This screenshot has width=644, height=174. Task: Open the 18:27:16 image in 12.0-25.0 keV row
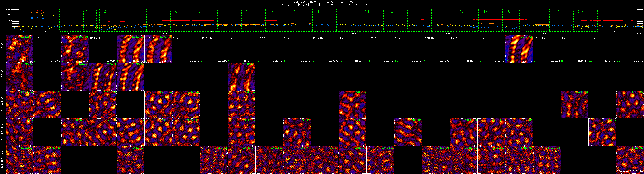coord(352,105)
